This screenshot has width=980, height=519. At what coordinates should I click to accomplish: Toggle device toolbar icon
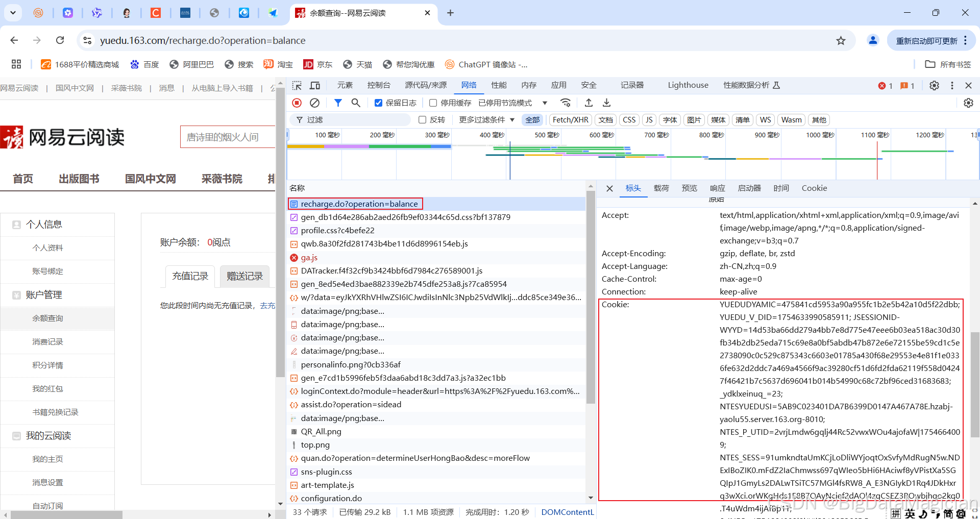(x=315, y=85)
